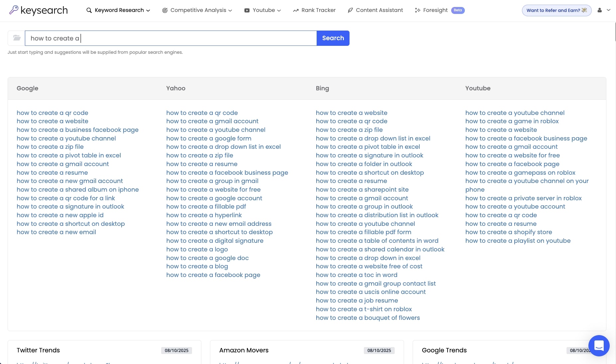This screenshot has height=364, width=616.
Task: Open Youtube suggestion 'how to create a playlist on youtube'
Action: pyautogui.click(x=518, y=241)
